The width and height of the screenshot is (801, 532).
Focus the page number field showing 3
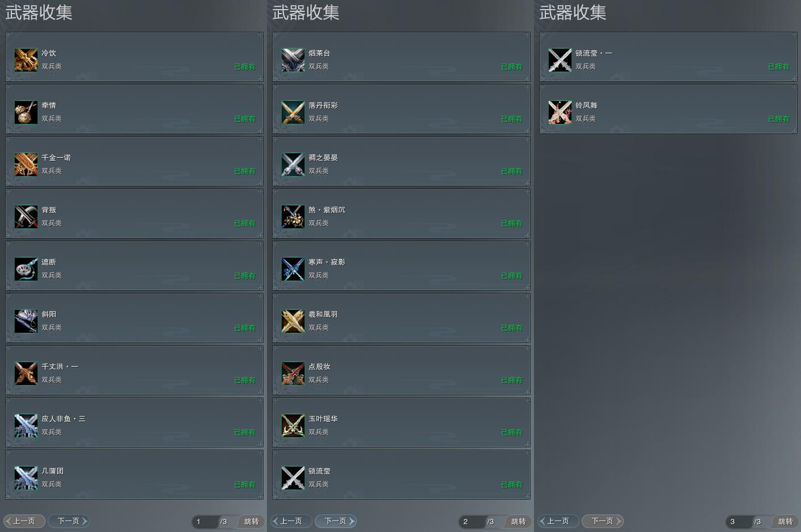739,521
